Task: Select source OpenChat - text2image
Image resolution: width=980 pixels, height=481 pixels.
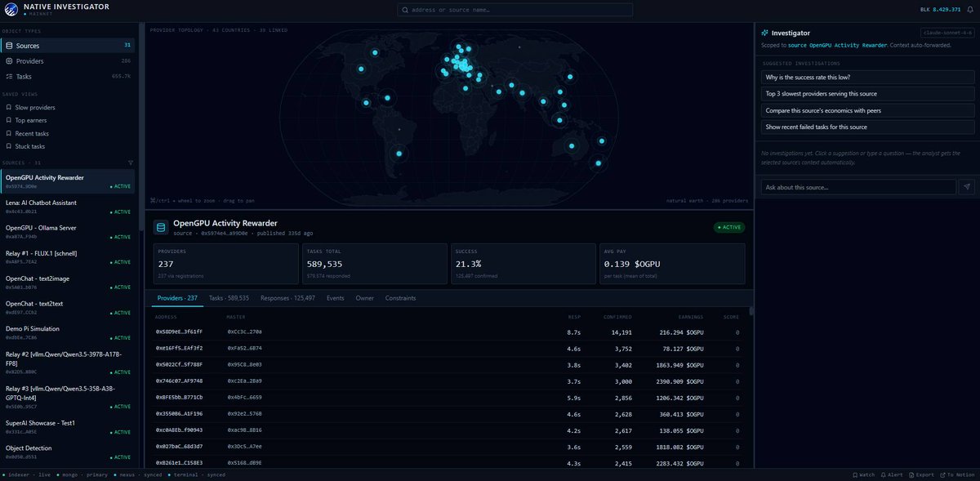Action: [69, 283]
